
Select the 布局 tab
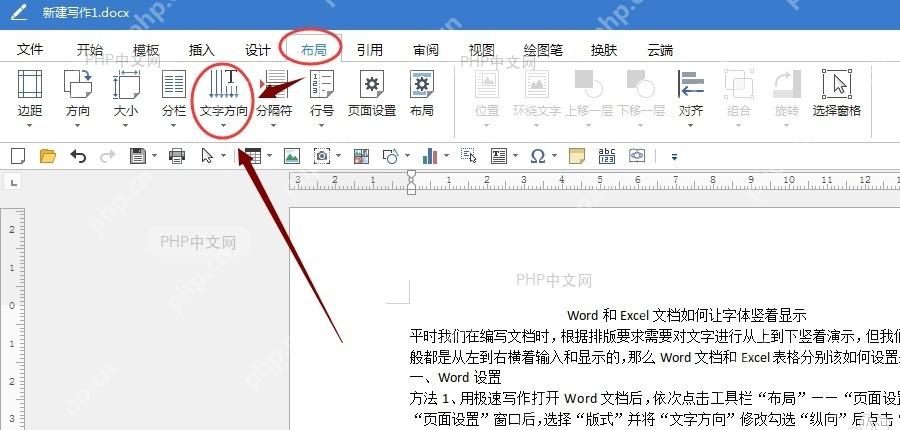(x=313, y=50)
